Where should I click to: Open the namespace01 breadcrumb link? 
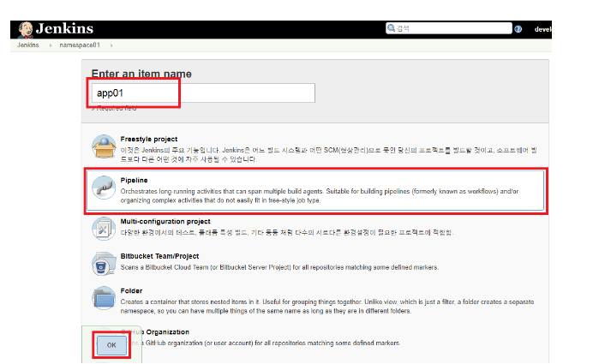coord(80,45)
